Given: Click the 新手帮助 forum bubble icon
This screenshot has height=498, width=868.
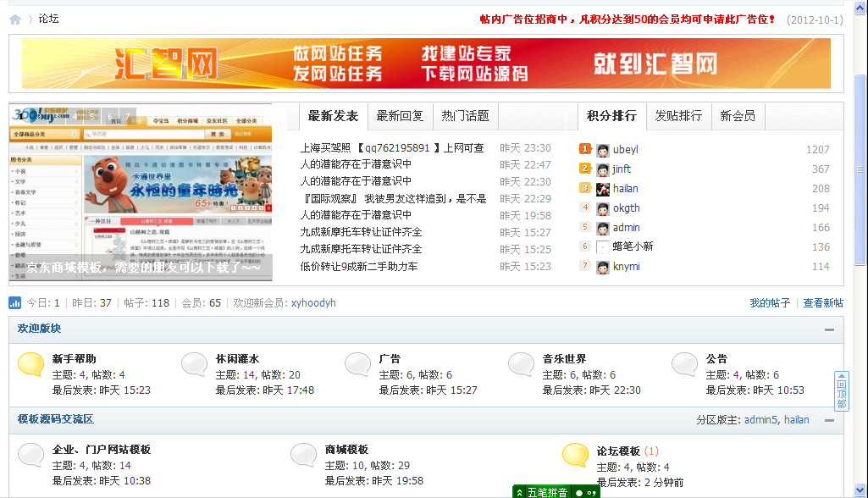Looking at the screenshot, I should (31, 364).
